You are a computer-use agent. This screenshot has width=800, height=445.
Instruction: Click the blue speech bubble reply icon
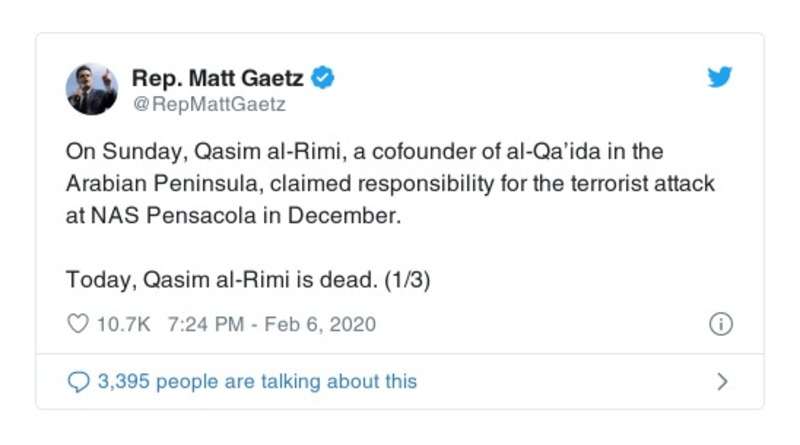[x=78, y=381]
